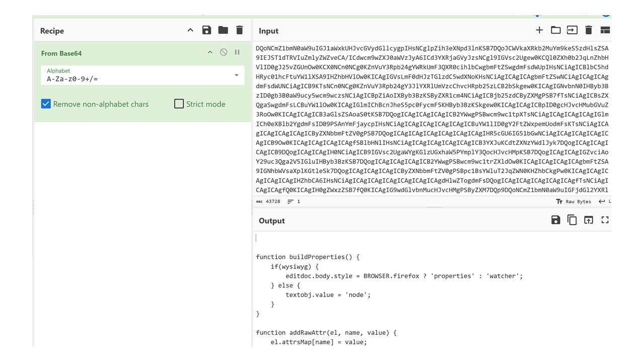The width and height of the screenshot is (644, 362).
Task: Change input encoding from Raw Bytes
Action: coord(573,202)
